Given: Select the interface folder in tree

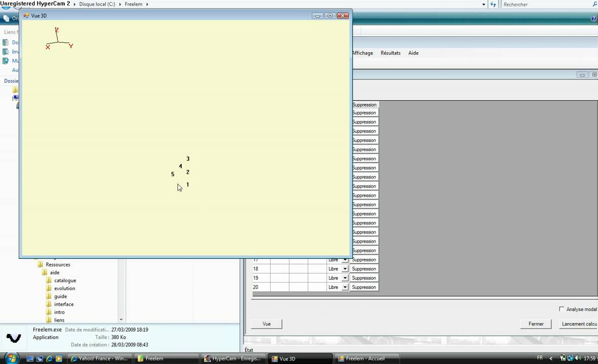Looking at the screenshot, I should point(64,304).
